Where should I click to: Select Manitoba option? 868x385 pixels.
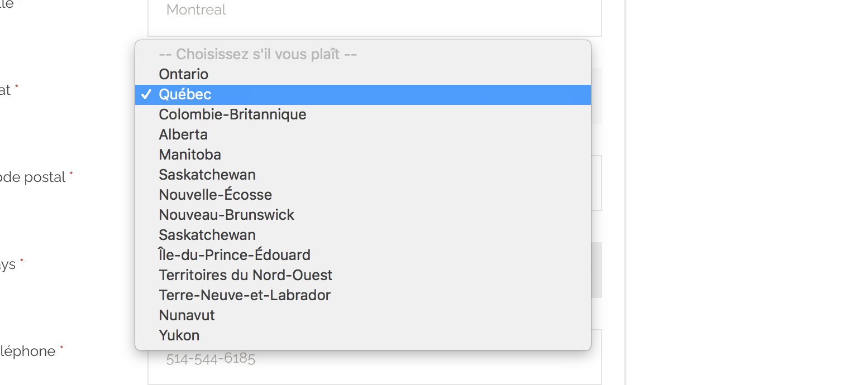click(x=363, y=155)
